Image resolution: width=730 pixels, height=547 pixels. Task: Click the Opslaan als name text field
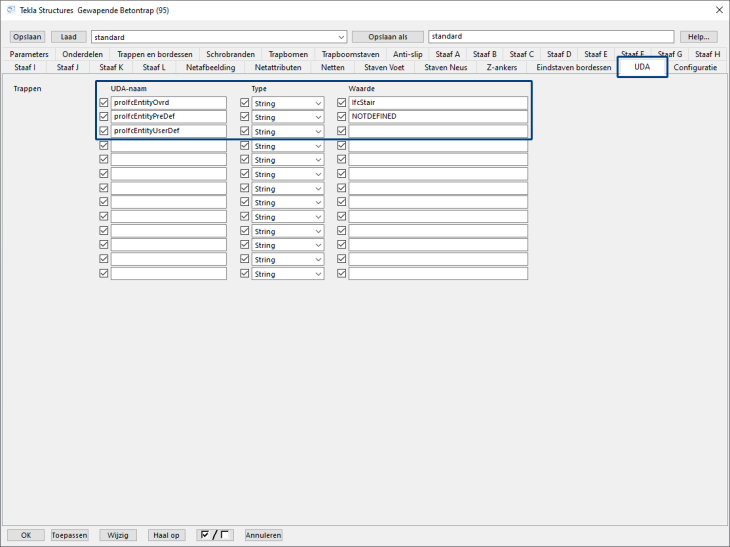point(550,37)
